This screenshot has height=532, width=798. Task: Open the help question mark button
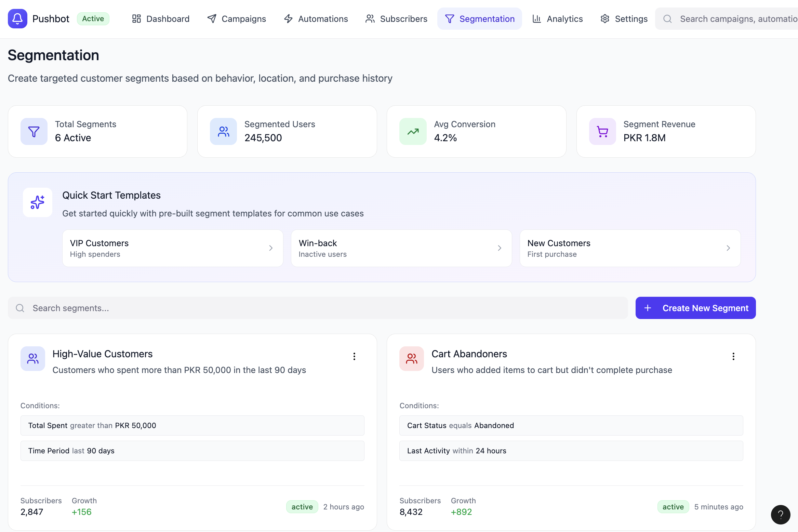781,515
